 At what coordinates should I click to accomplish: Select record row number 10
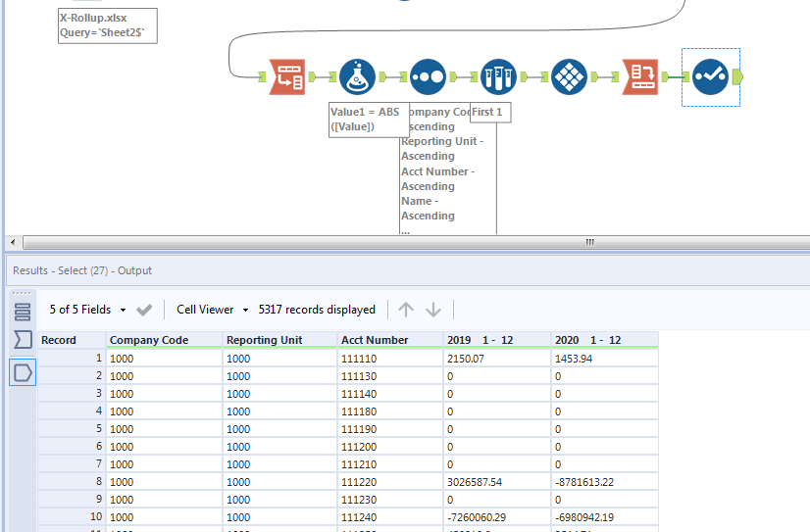(x=72, y=516)
